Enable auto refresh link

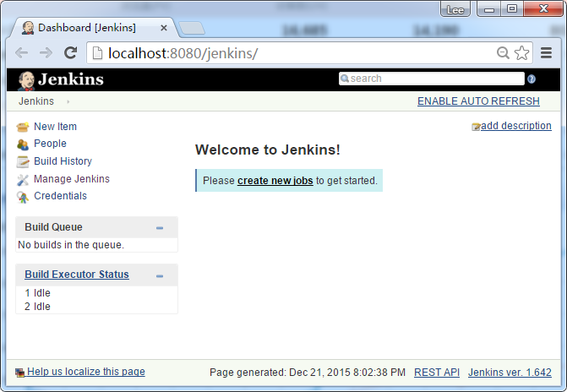pos(478,101)
